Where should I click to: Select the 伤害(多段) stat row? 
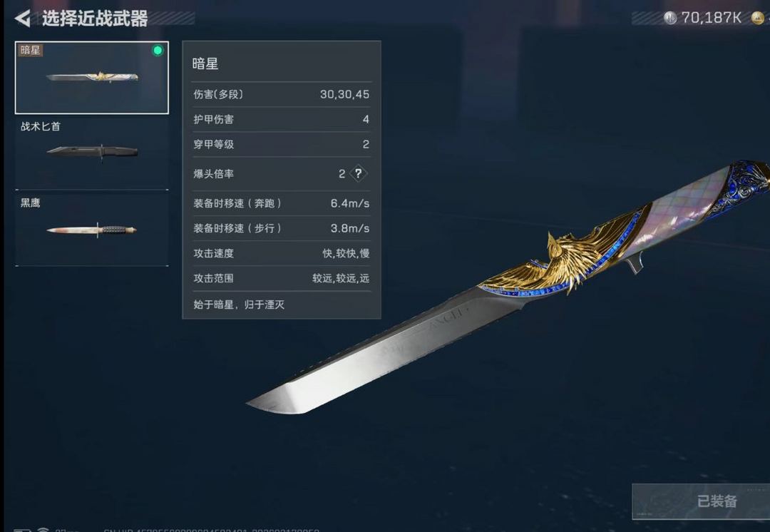tap(282, 94)
